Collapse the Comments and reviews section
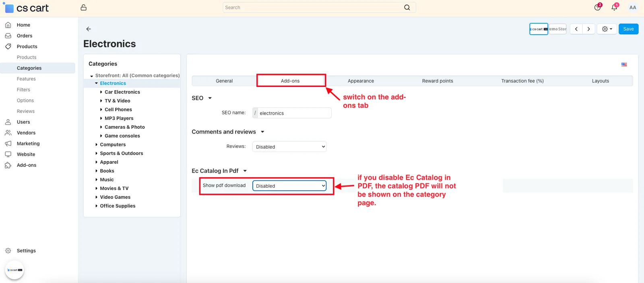The height and width of the screenshot is (283, 644). (262, 132)
